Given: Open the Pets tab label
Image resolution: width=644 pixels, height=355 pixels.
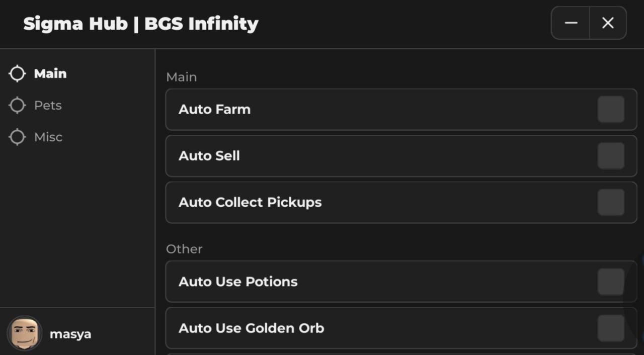Looking at the screenshot, I should tap(48, 106).
